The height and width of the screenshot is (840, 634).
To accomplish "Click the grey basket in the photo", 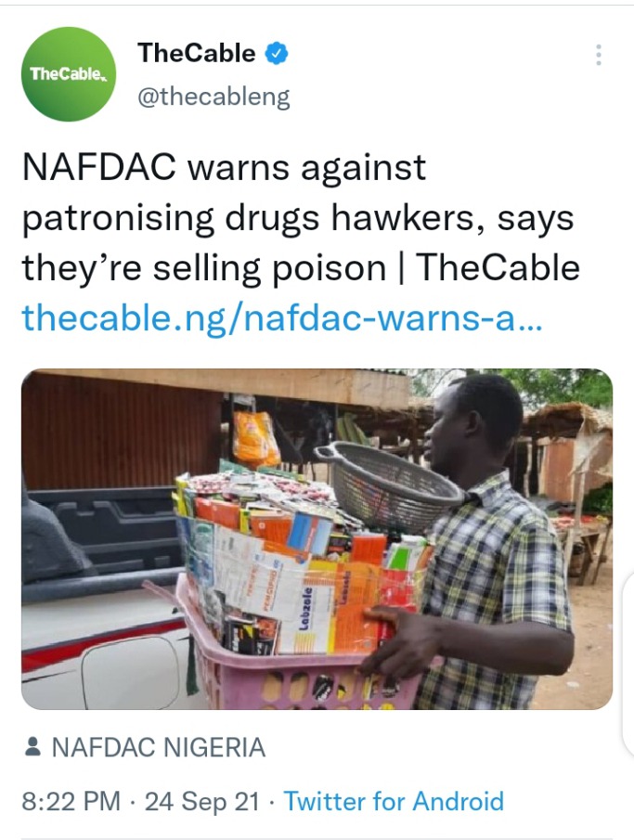I will click(390, 485).
